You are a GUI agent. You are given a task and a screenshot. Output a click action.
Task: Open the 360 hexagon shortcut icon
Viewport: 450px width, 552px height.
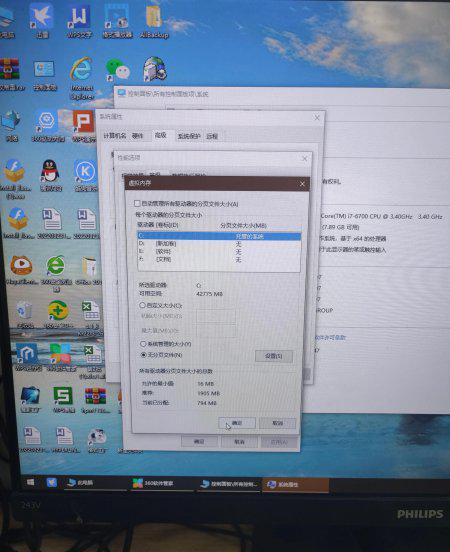click(47, 126)
